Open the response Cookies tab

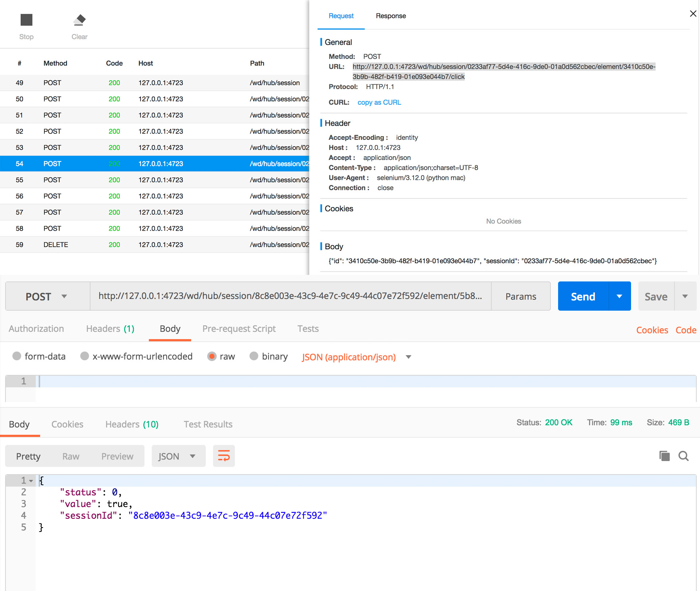[x=67, y=424]
